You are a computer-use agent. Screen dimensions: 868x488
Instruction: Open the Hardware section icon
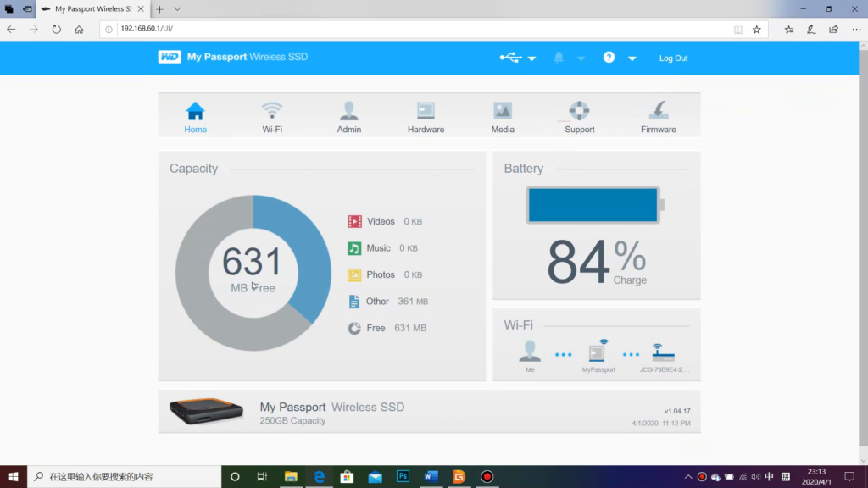[426, 111]
